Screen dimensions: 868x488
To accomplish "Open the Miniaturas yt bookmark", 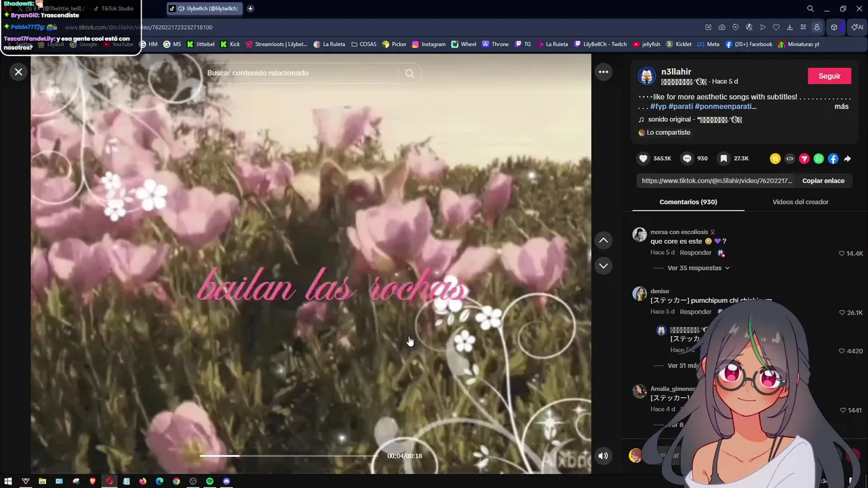I will (x=798, y=44).
